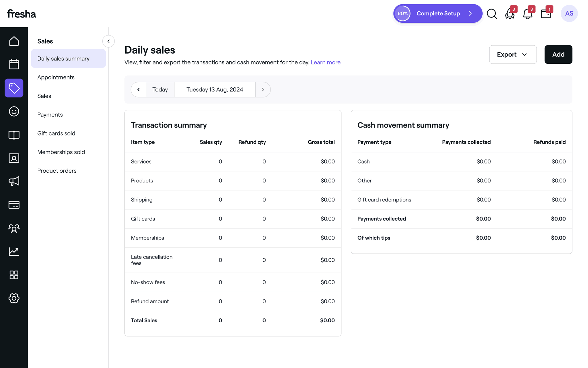Click the Services row label
This screenshot has height=368, width=588.
point(141,162)
